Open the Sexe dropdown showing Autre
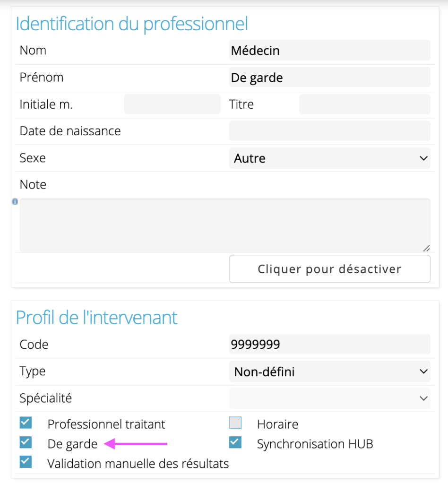 point(329,158)
